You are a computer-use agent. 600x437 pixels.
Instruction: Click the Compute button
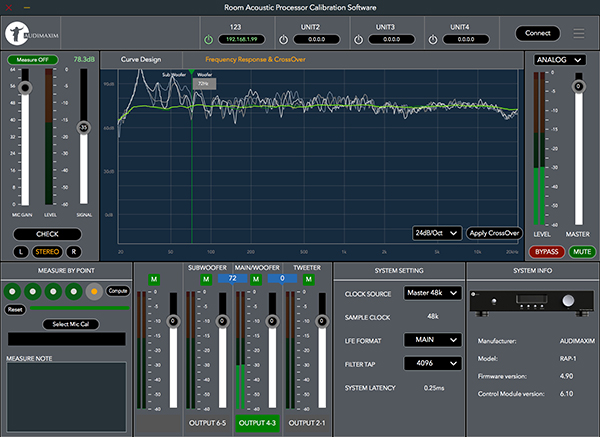coord(118,291)
